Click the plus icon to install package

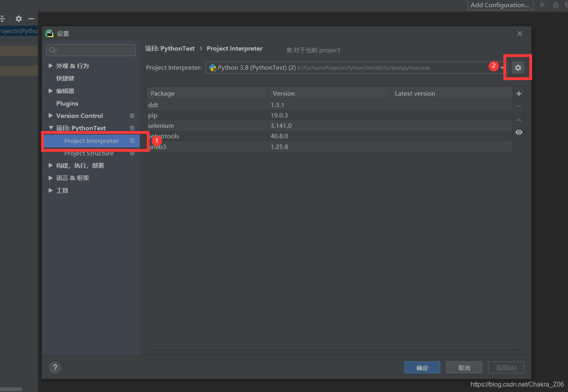point(519,94)
